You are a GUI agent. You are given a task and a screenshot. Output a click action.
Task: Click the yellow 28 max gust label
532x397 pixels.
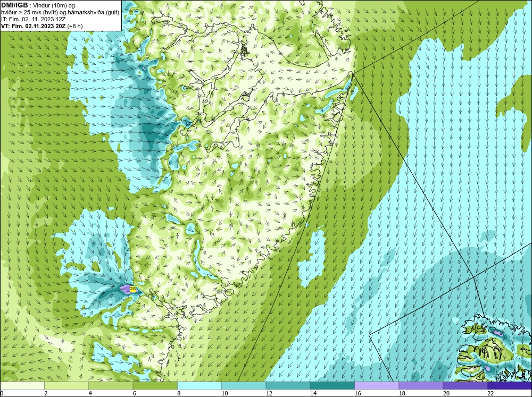click(133, 289)
